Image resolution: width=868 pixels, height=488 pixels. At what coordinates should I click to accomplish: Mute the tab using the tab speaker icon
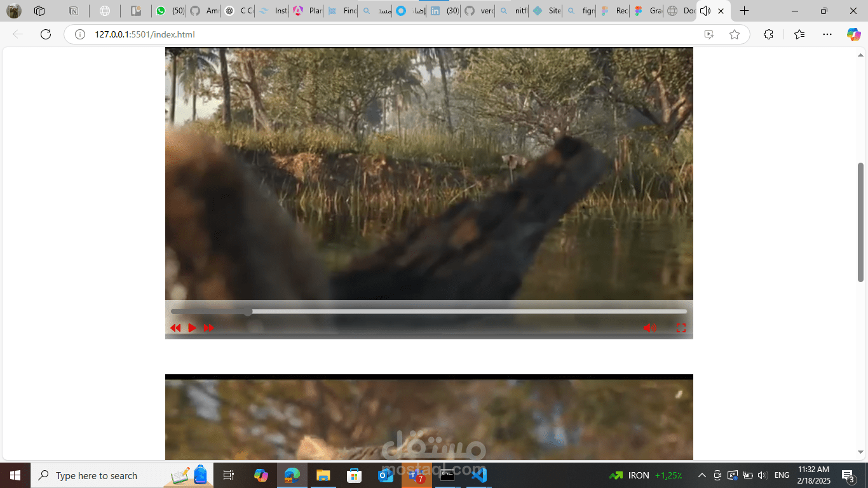705,11
